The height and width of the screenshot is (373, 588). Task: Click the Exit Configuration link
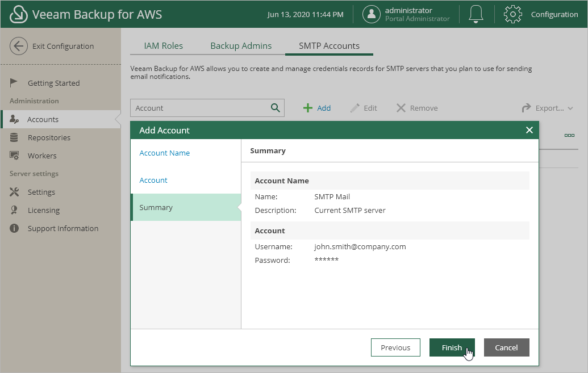[x=63, y=46]
